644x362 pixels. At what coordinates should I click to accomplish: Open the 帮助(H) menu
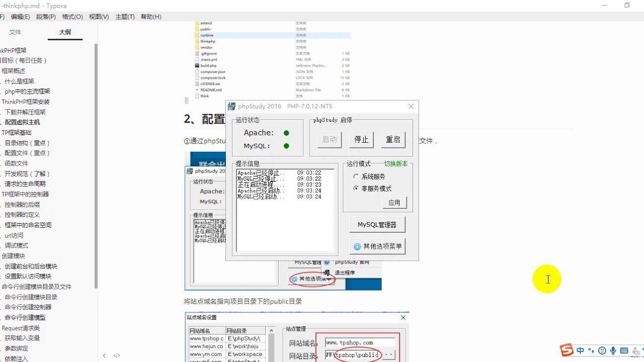[x=151, y=17]
